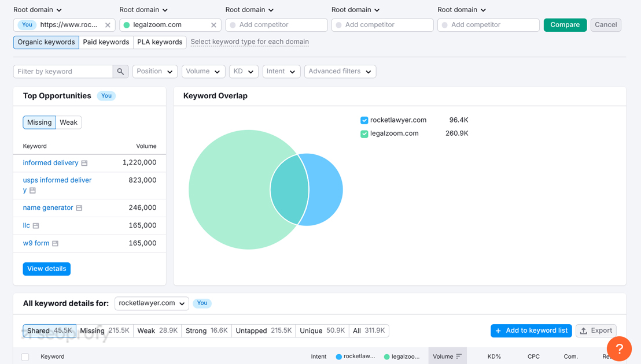
Task: Open the w9 form keyword link
Action: 36,243
